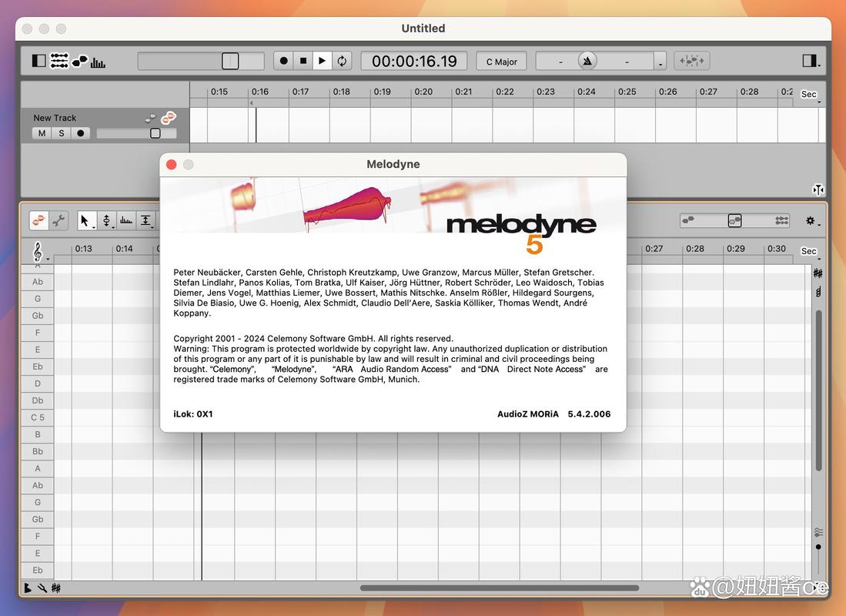
Task: Enable recording with the Record button
Action: coord(282,61)
